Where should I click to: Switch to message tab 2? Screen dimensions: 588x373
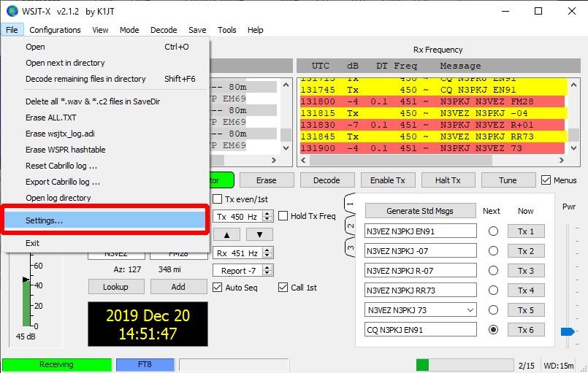[x=351, y=226]
